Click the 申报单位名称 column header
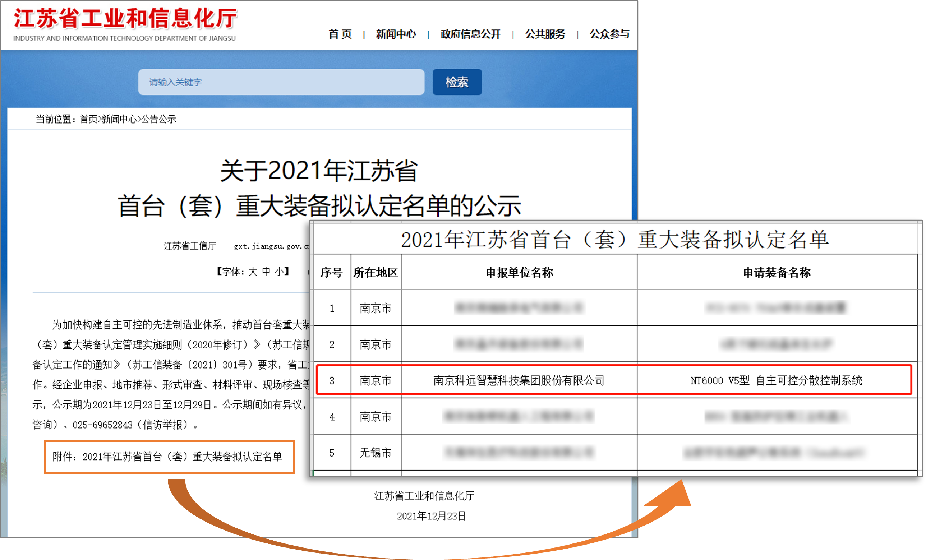Image resolution: width=926 pixels, height=560 pixels. coord(519,272)
